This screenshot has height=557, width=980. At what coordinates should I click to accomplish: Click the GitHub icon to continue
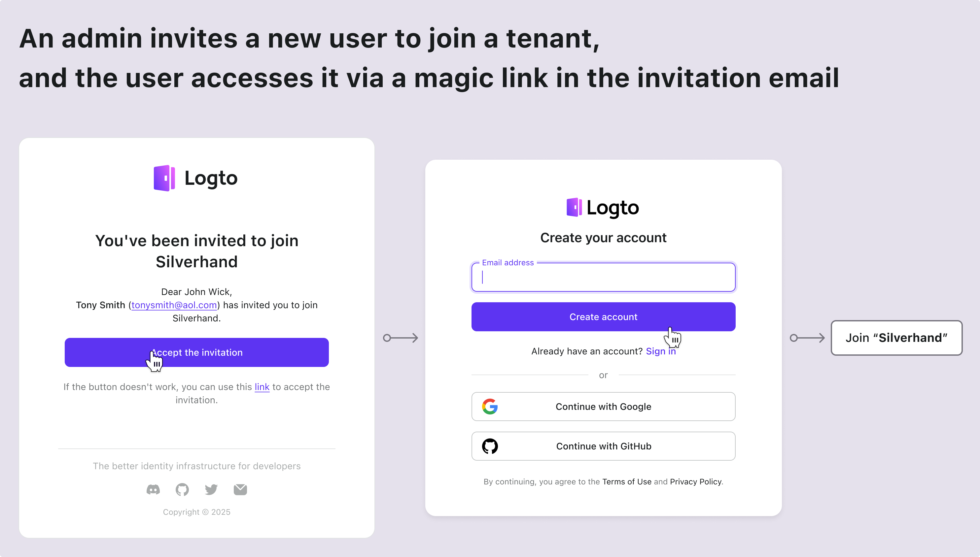(x=490, y=446)
